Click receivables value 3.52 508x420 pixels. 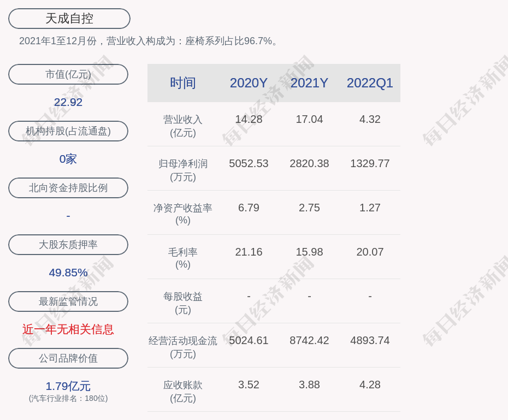click(x=249, y=384)
